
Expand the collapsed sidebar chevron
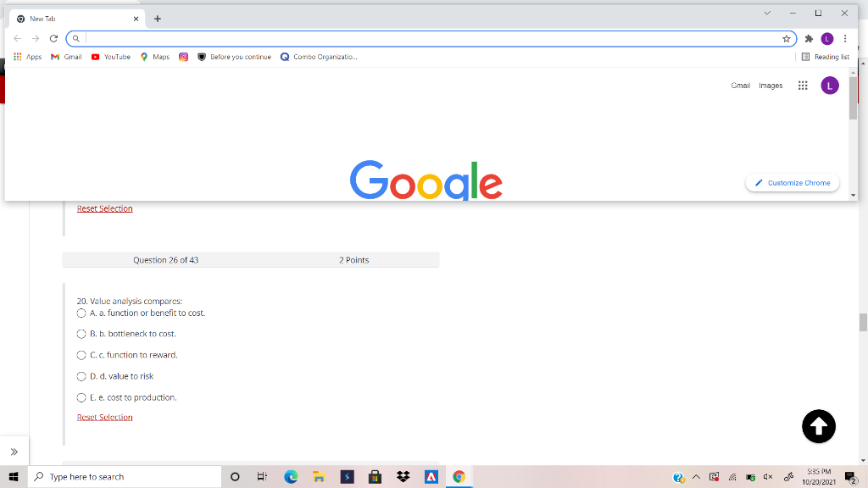pyautogui.click(x=14, y=451)
